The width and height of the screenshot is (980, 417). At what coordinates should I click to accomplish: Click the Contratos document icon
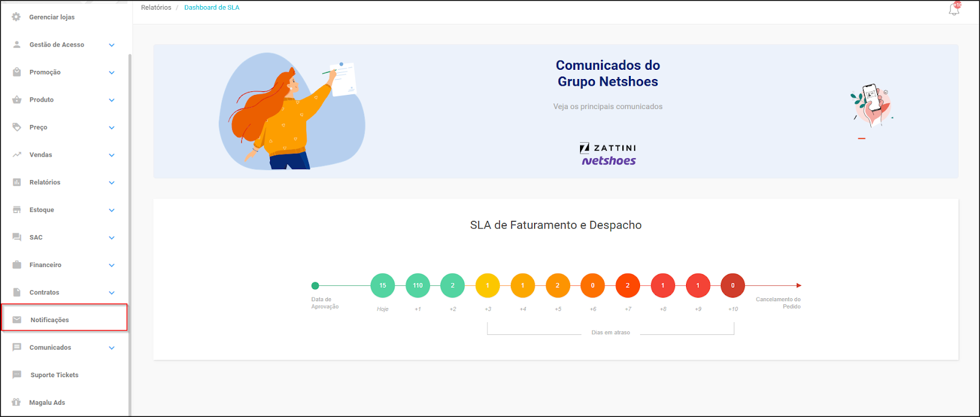[x=17, y=293]
